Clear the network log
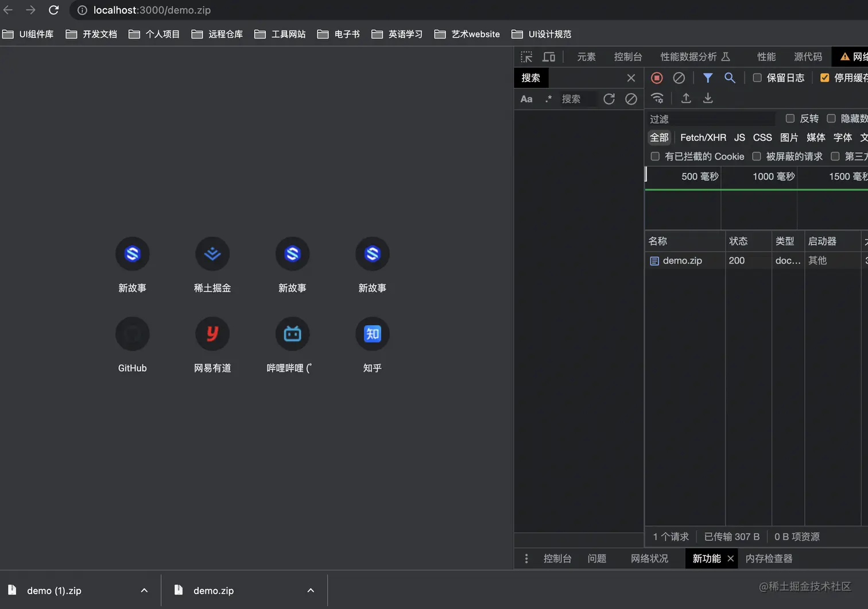This screenshot has width=868, height=609. tap(679, 78)
